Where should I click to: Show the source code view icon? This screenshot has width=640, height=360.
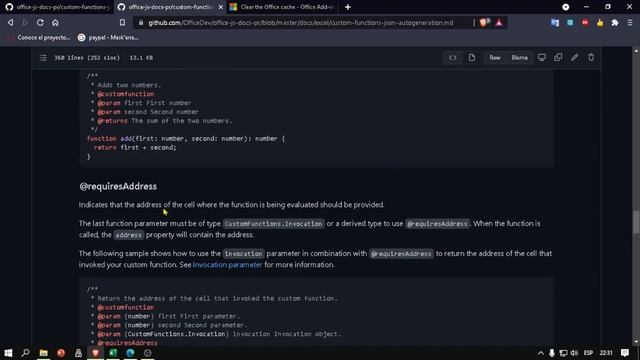coord(453,58)
